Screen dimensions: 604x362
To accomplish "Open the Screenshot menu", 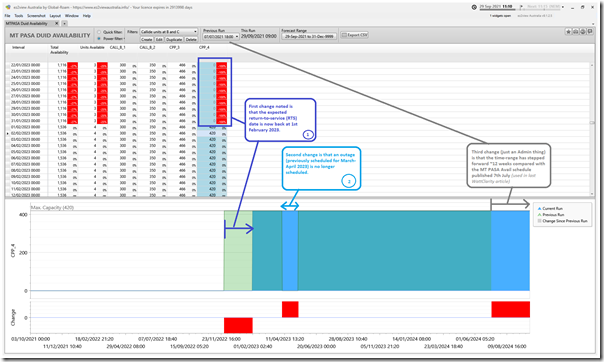I will coord(36,16).
